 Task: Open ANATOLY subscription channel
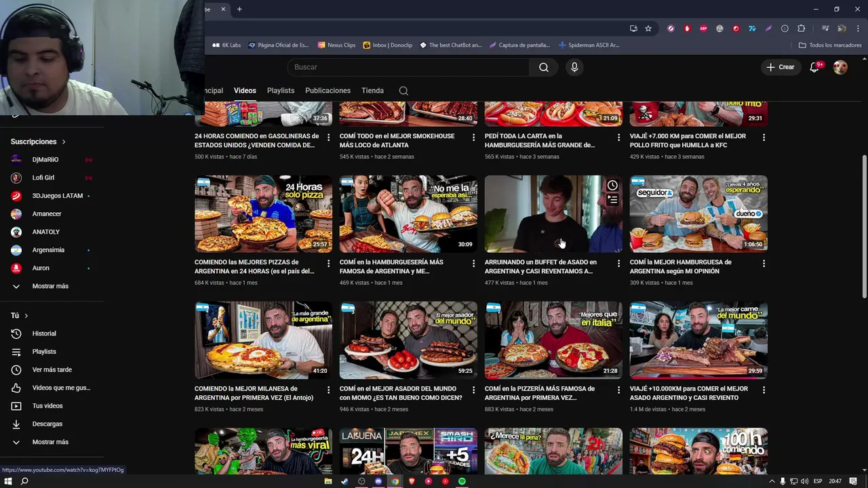46,232
